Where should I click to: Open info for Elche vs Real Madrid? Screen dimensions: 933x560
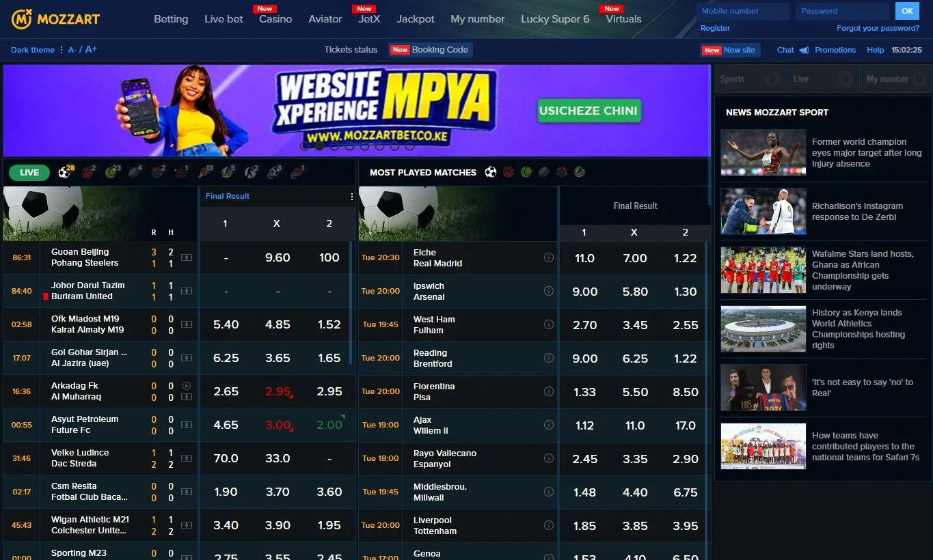[x=548, y=257]
